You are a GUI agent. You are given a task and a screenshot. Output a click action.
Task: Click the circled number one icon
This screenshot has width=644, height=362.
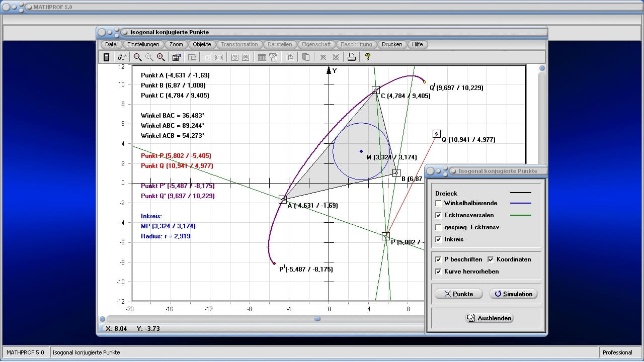coord(234,57)
